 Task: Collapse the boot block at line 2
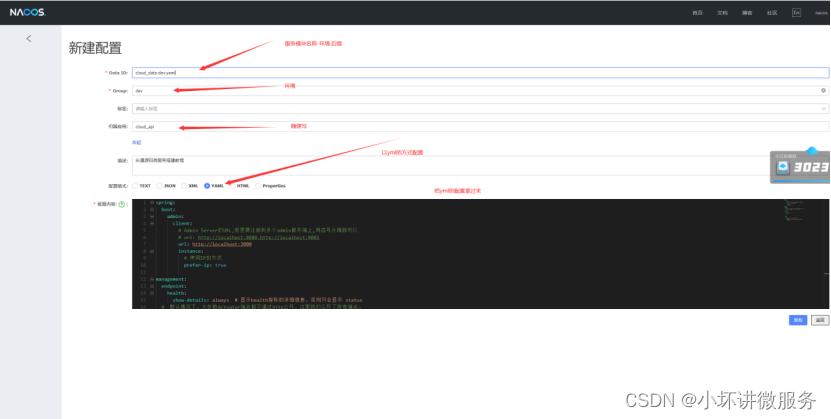click(x=152, y=209)
